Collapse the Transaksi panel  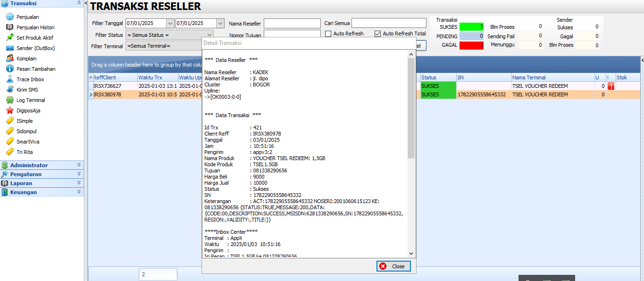(79, 4)
